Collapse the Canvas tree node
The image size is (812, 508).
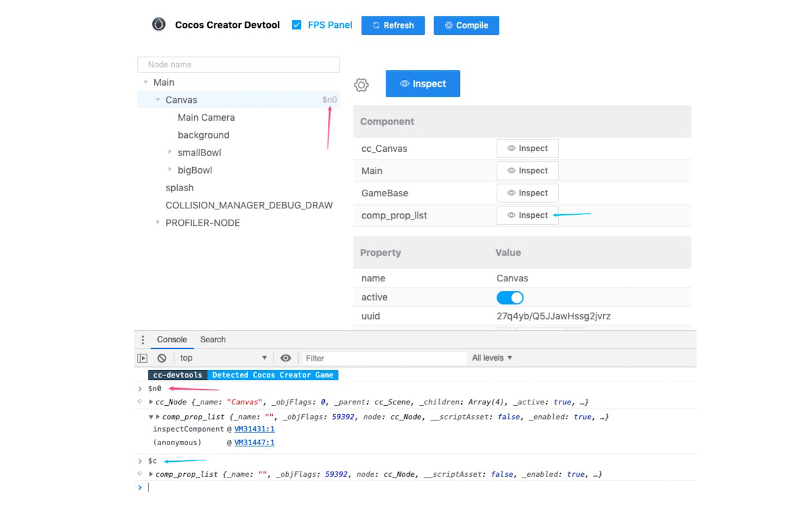point(158,100)
